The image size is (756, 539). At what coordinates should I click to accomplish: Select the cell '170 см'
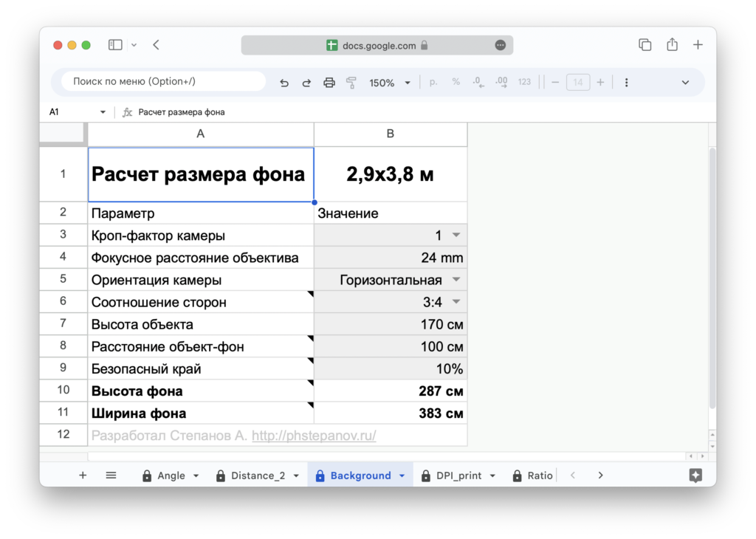[391, 324]
